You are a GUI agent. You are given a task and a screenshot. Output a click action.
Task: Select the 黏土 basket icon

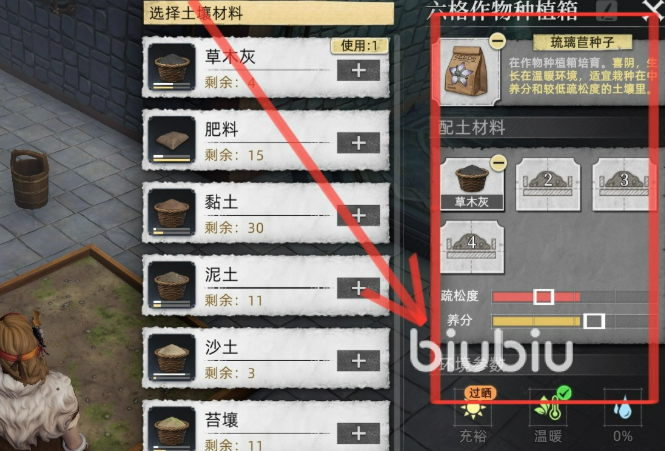(172, 212)
